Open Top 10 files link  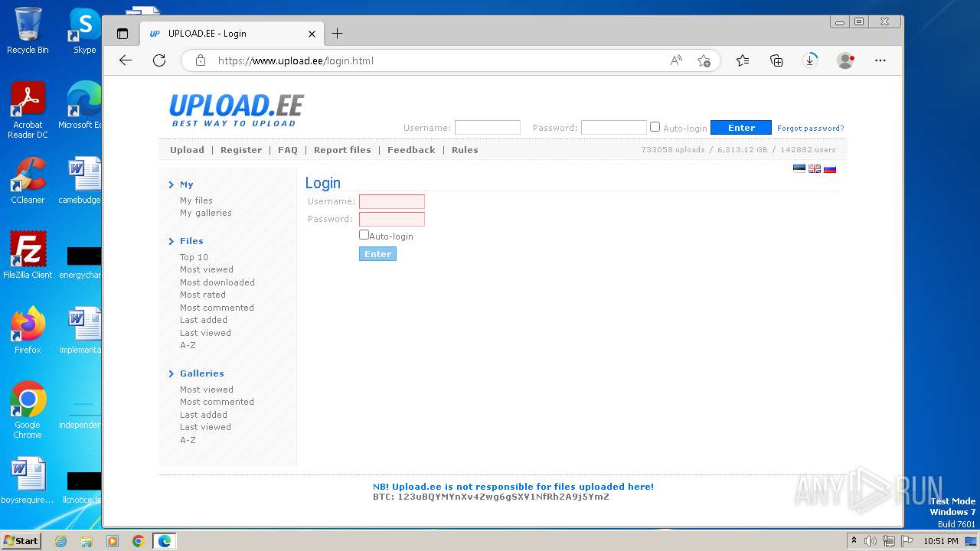[194, 257]
